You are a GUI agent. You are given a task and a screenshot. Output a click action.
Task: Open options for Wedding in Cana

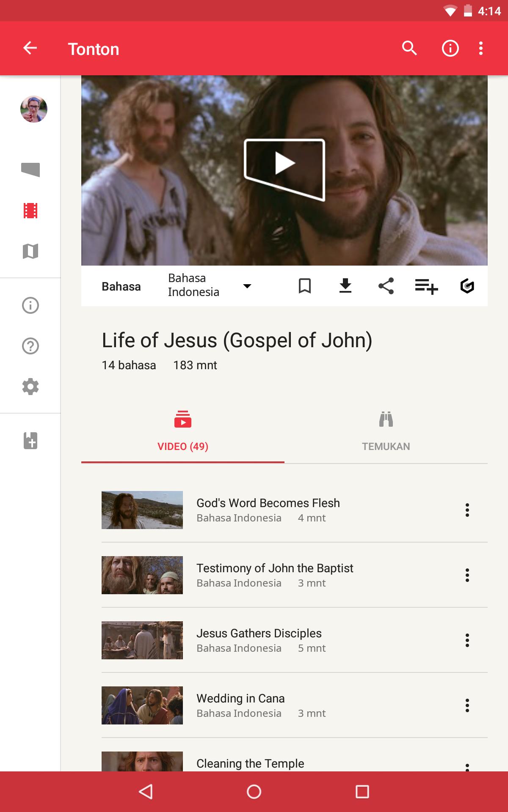click(467, 705)
